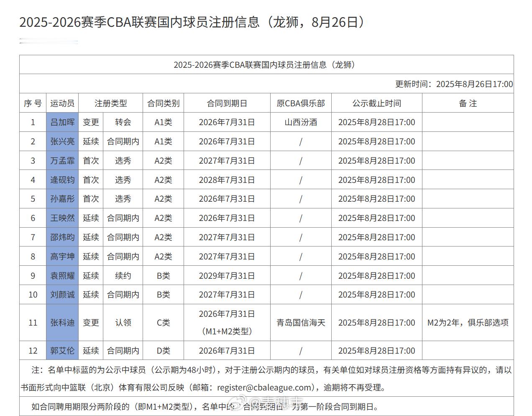Click '认领' in 张科迪's row
This screenshot has width=532, height=416.
[x=123, y=323]
